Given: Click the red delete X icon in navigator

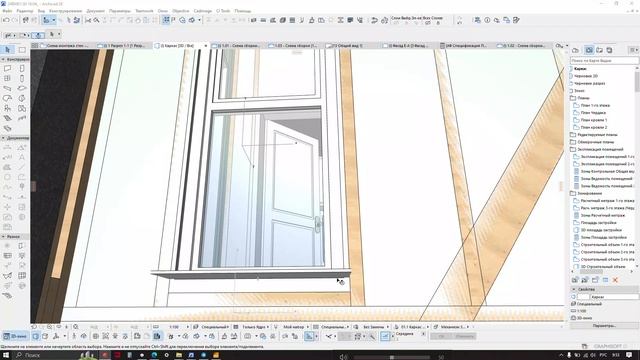Looking at the screenshot, I should pyautogui.click(x=615, y=280).
